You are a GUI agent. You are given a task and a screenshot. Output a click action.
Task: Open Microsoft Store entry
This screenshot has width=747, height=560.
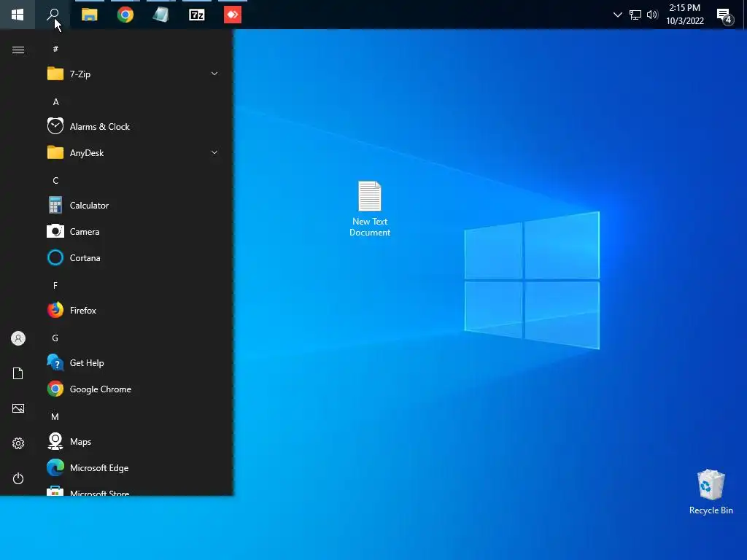click(x=133, y=489)
